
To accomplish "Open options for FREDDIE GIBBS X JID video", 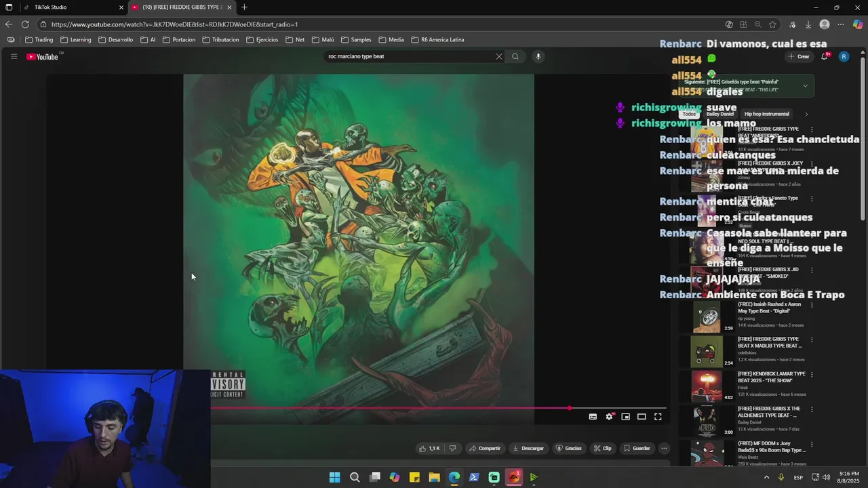I will pyautogui.click(x=812, y=270).
